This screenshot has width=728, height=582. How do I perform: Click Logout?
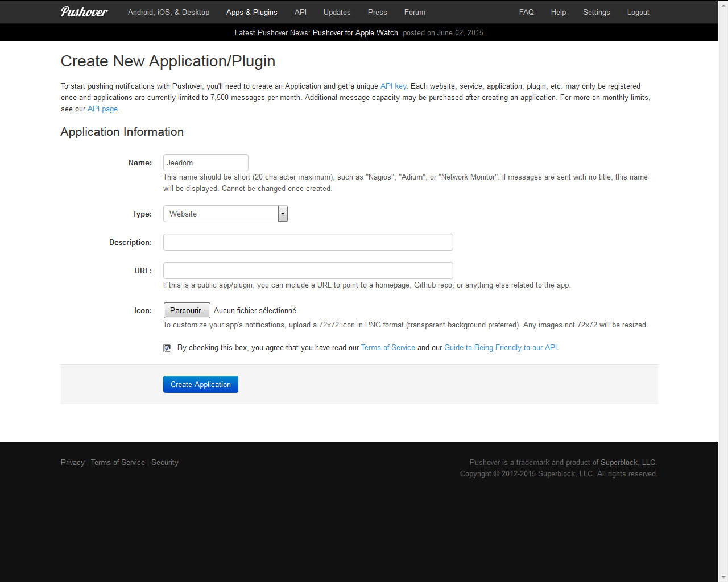coord(638,12)
